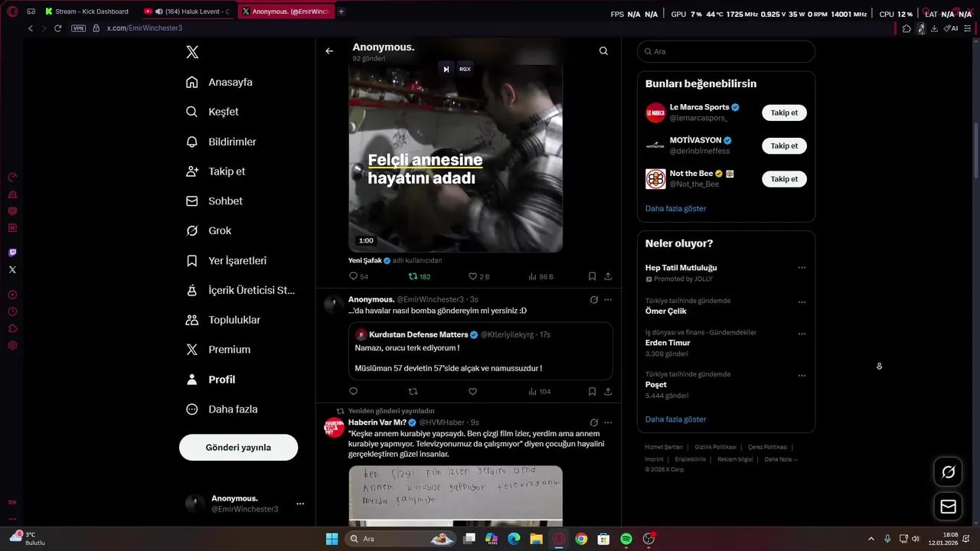Screen dimensions: 980x551
Task: Toggle the Opera VPN badge
Action: click(78, 28)
